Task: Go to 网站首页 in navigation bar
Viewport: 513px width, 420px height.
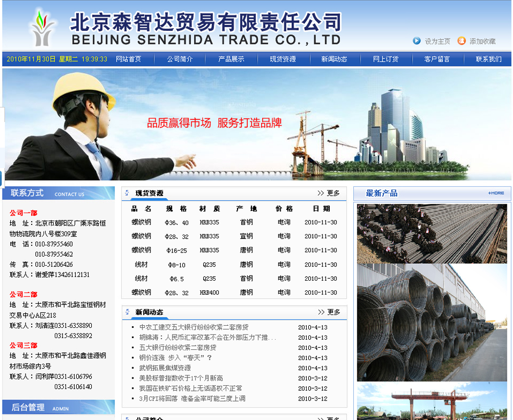Action: point(129,59)
